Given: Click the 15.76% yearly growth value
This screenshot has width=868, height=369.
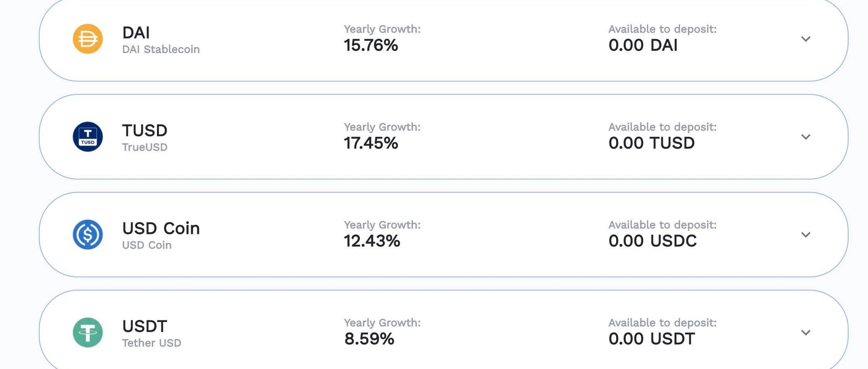Looking at the screenshot, I should [x=371, y=45].
